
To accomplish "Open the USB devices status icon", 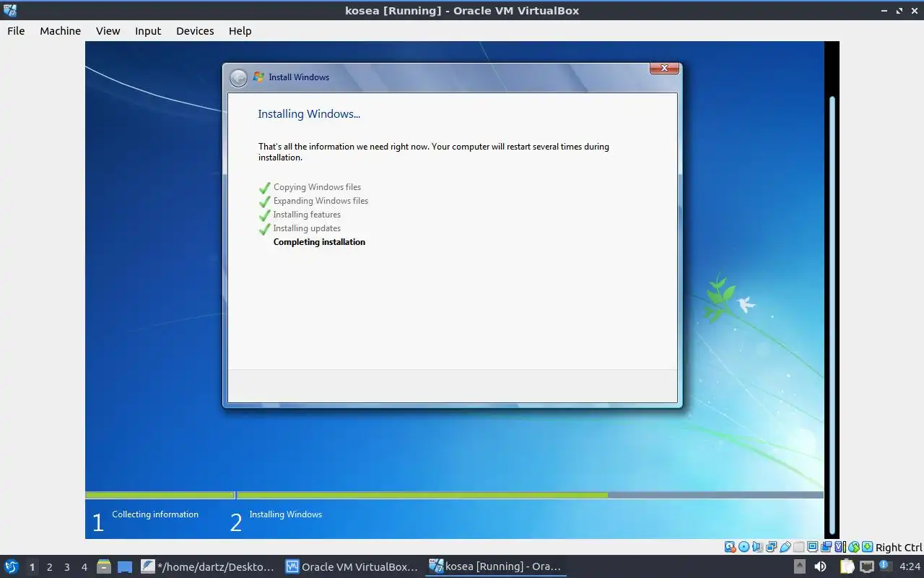I will [785, 547].
